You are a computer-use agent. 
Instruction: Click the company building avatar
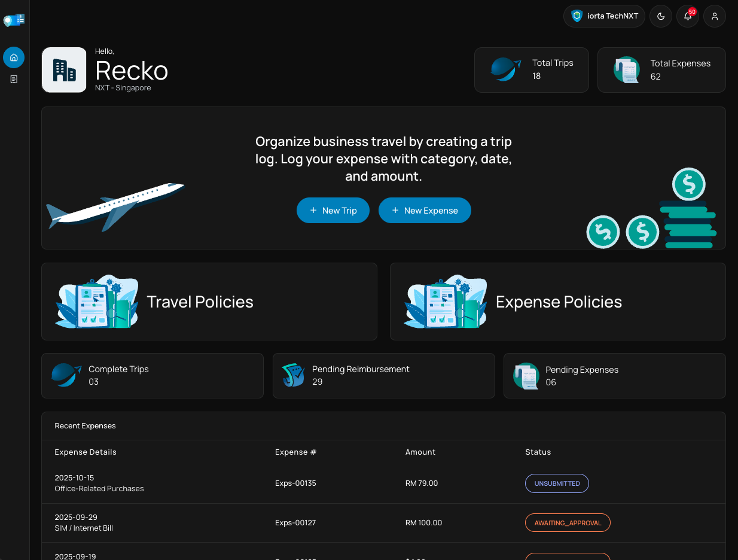[64, 70]
